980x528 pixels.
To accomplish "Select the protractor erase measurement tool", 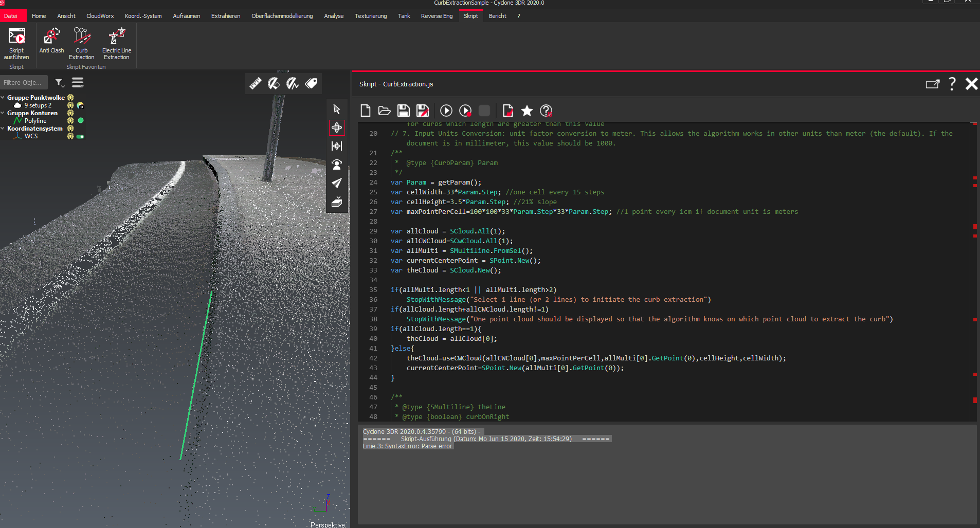I will pyautogui.click(x=274, y=83).
